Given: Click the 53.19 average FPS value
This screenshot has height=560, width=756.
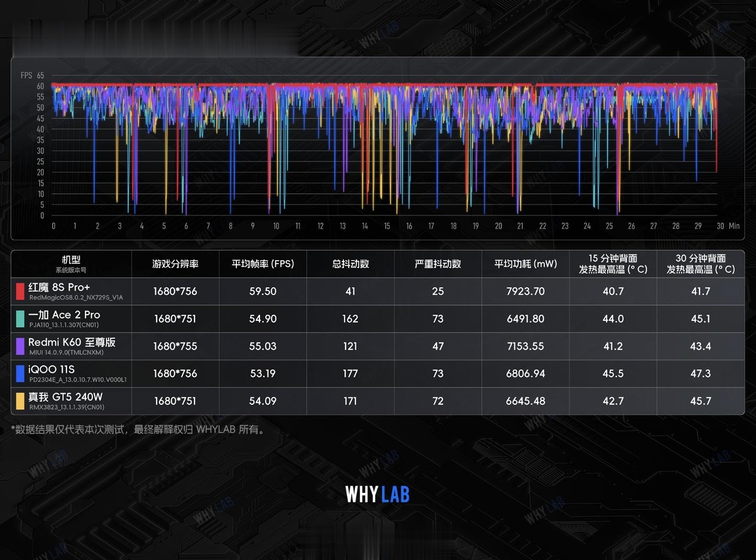Looking at the screenshot, I should point(263,373).
